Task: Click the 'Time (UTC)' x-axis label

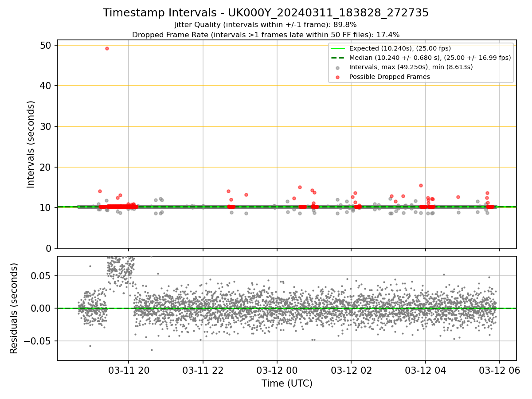Action: (287, 383)
